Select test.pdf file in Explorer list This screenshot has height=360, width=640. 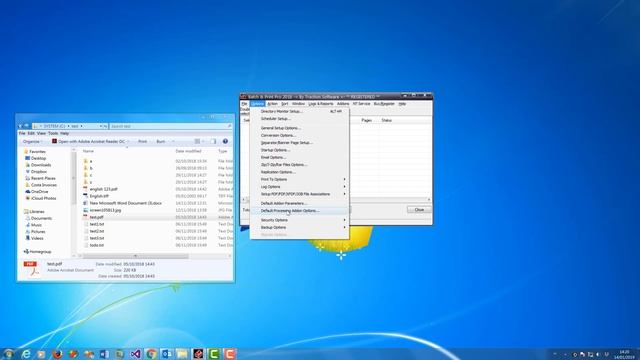pos(96,217)
